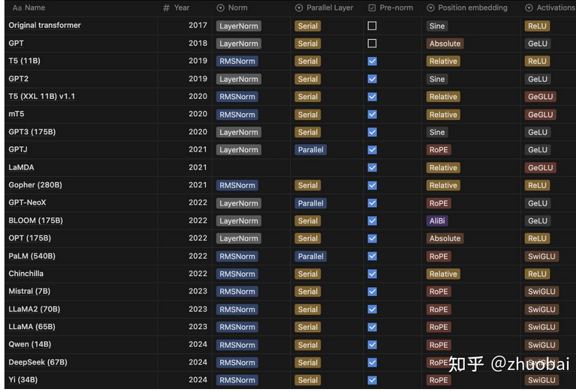
Task: Click ReLU tag in Chinchilla row
Action: click(x=537, y=274)
